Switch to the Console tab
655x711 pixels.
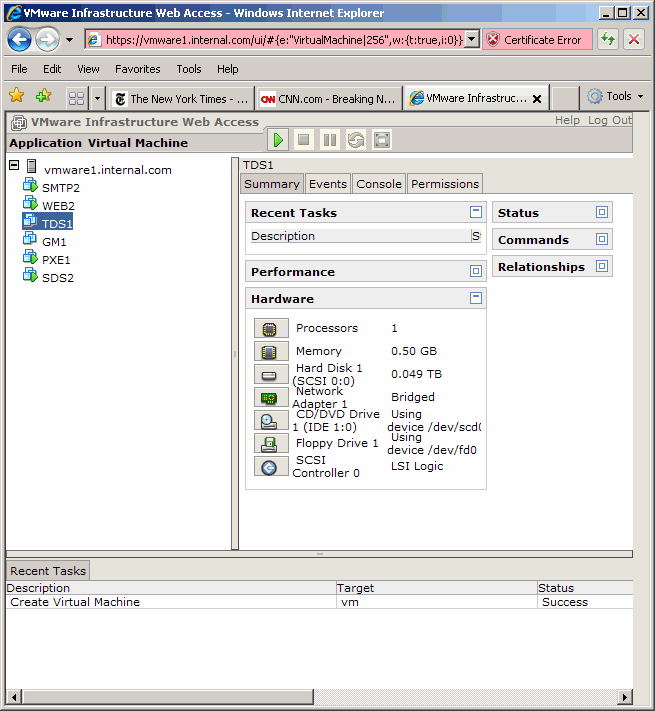tap(379, 184)
